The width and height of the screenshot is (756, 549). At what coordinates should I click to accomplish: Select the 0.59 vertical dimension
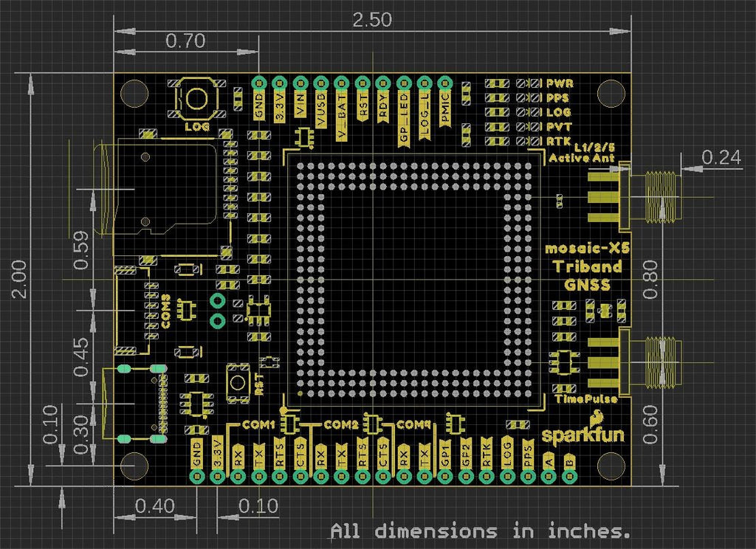pos(81,250)
